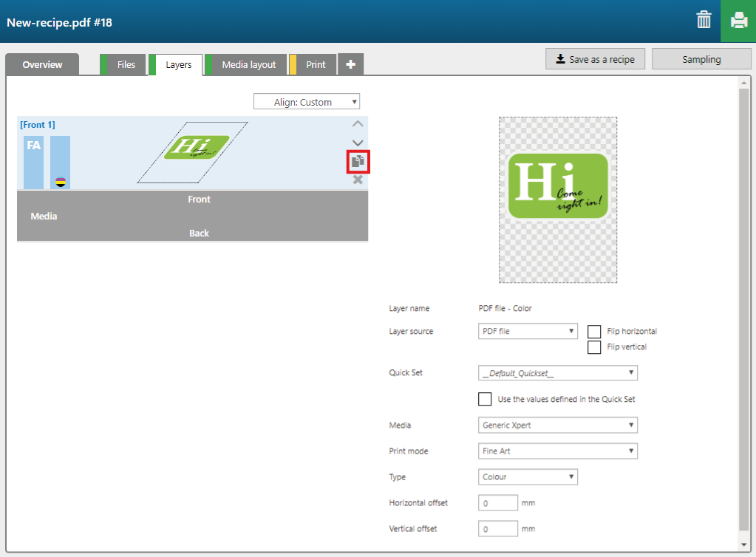Click the green print icon button
The image size is (756, 557).
click(x=738, y=21)
